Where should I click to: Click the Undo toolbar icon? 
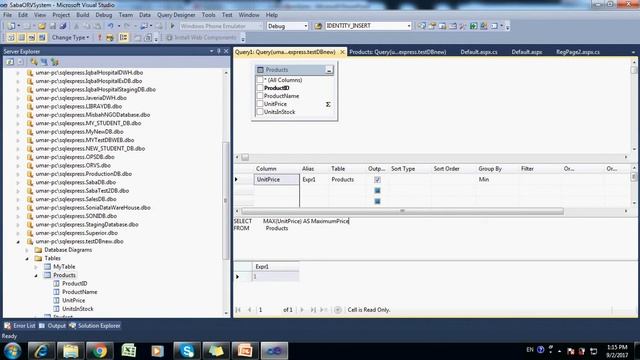[x=111, y=26]
